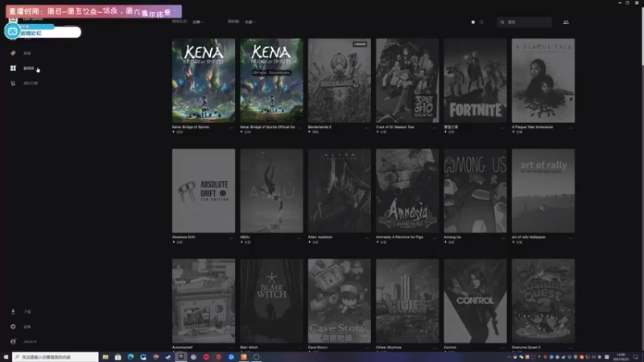Screen dimensions: 644x362
Task: Open options menu for 3 out of 10
Action: [x=435, y=128]
